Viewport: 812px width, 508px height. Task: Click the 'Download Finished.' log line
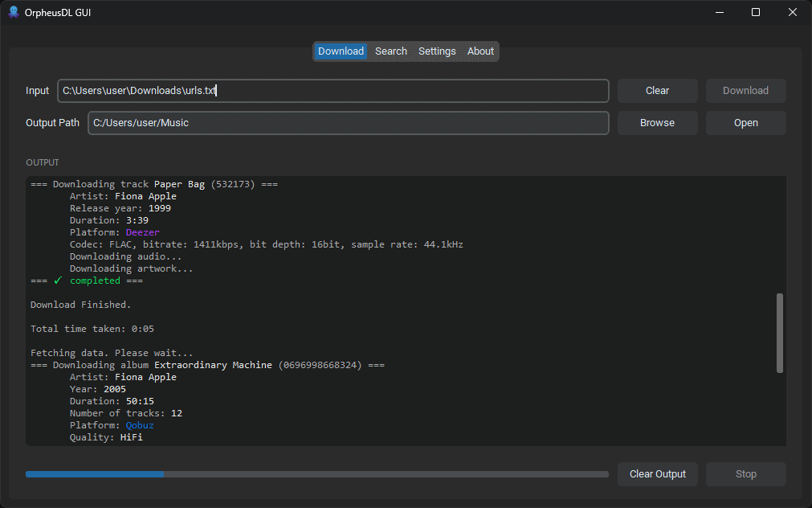click(x=81, y=305)
